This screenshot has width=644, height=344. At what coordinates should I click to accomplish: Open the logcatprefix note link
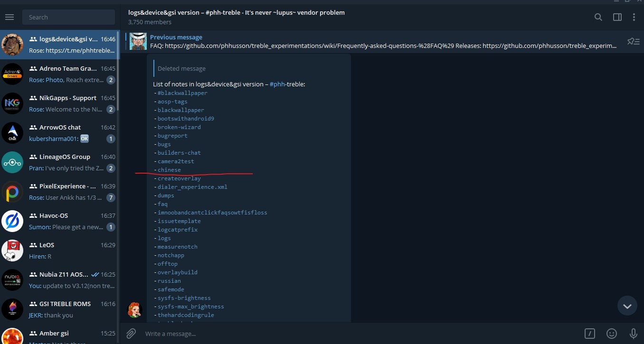pyautogui.click(x=178, y=230)
